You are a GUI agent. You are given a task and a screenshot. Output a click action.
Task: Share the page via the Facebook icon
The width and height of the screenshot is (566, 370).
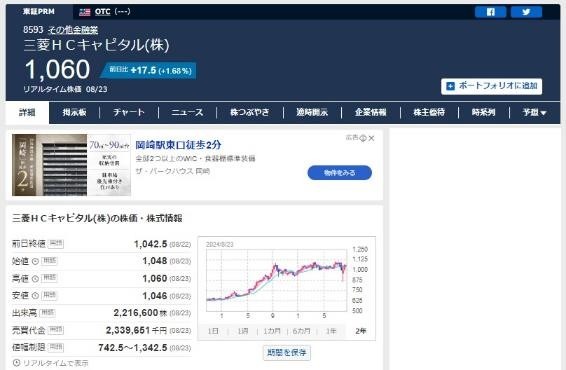click(x=490, y=12)
